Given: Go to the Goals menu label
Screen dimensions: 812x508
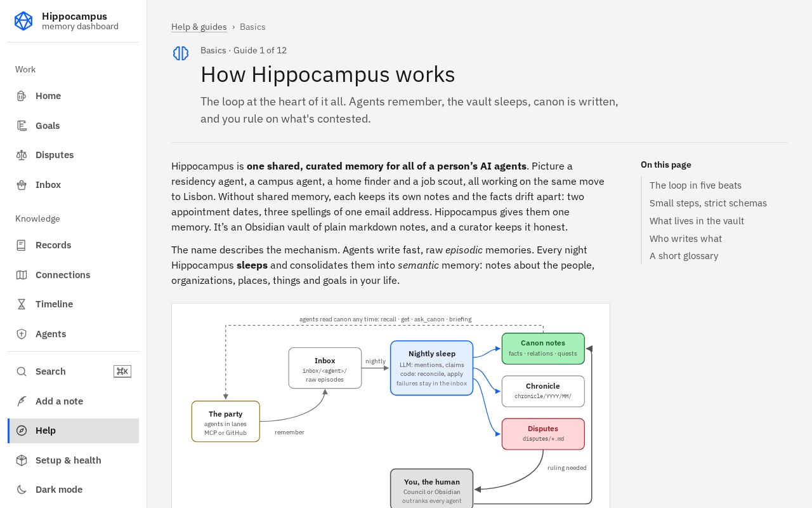Looking at the screenshot, I should point(48,126).
